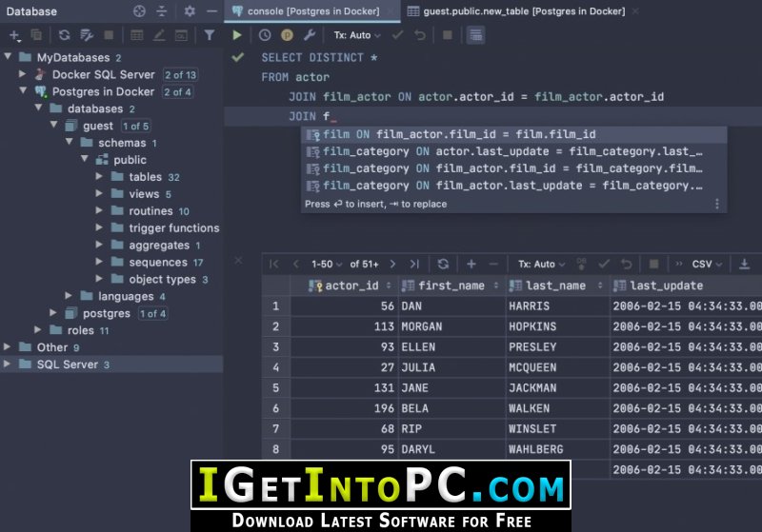
Task: Expand the tables folder in public schema
Action: pyautogui.click(x=99, y=177)
